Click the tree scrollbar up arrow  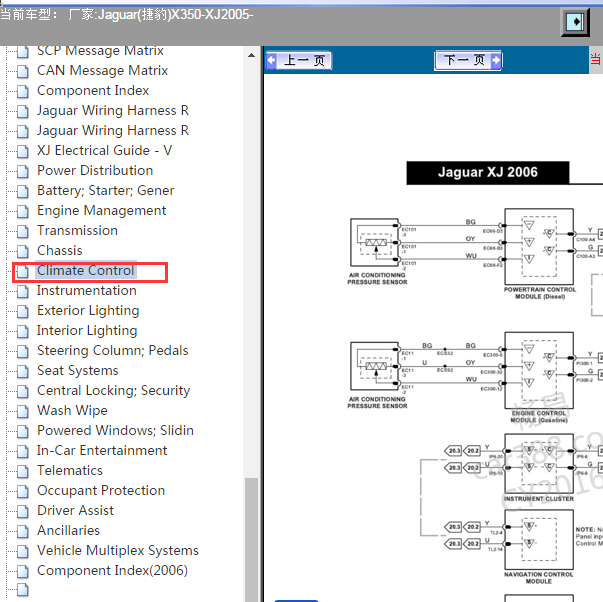252,55
